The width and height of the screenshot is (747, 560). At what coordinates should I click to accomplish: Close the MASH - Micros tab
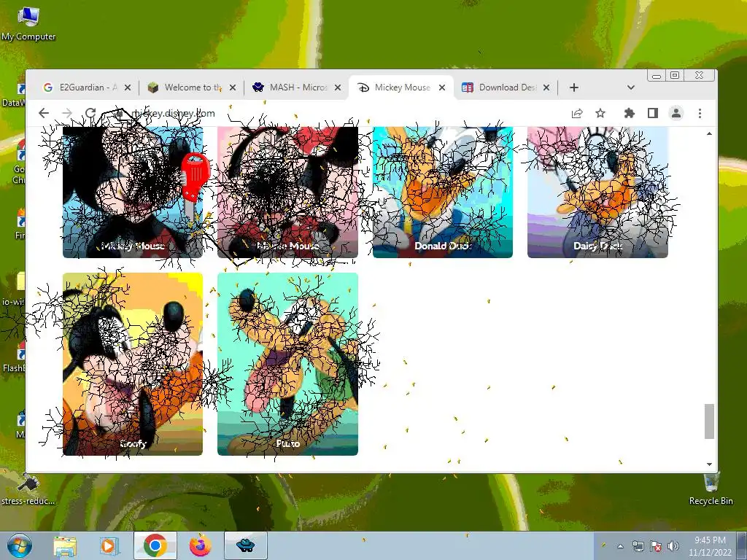coord(338,87)
